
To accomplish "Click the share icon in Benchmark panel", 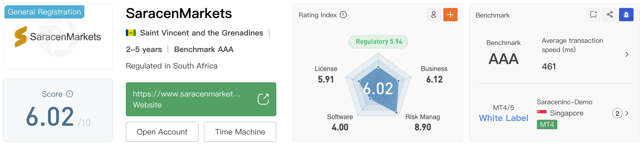I will (x=610, y=15).
